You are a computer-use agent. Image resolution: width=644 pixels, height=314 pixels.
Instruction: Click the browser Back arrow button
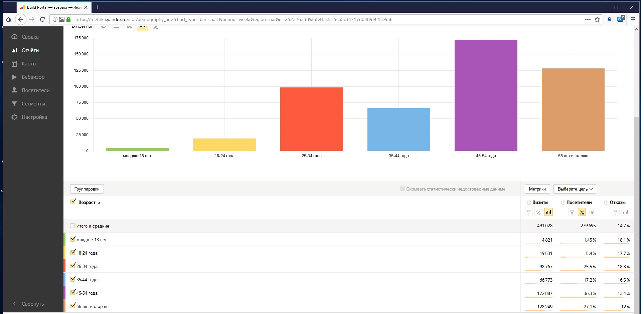(x=21, y=19)
